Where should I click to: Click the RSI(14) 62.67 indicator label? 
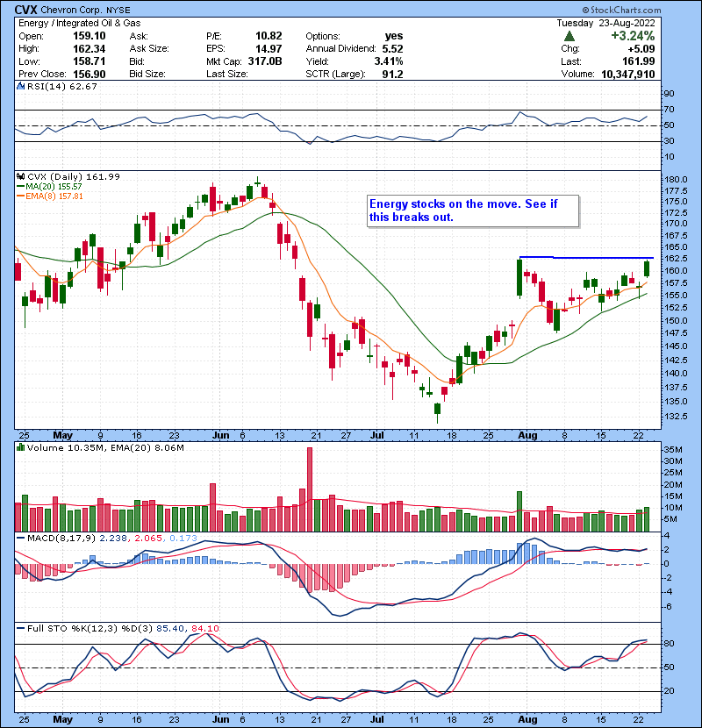61,86
